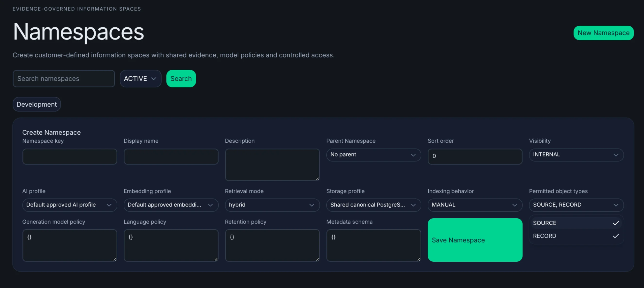Click the Generation model policy textarea
This screenshot has height=288, width=644.
click(69, 245)
